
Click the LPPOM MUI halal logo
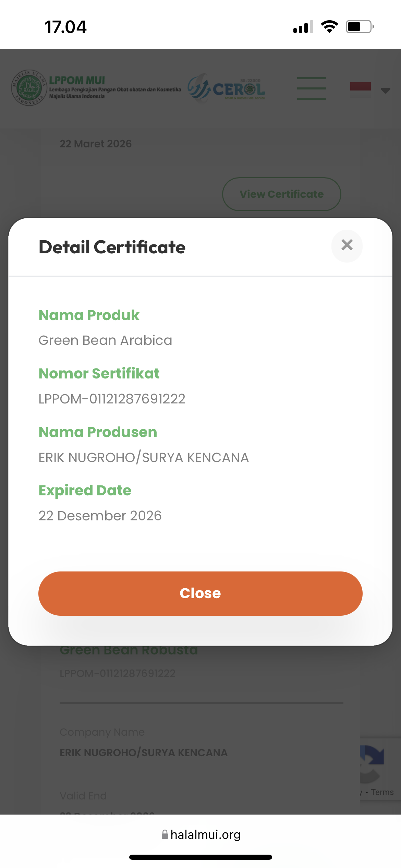(29, 88)
